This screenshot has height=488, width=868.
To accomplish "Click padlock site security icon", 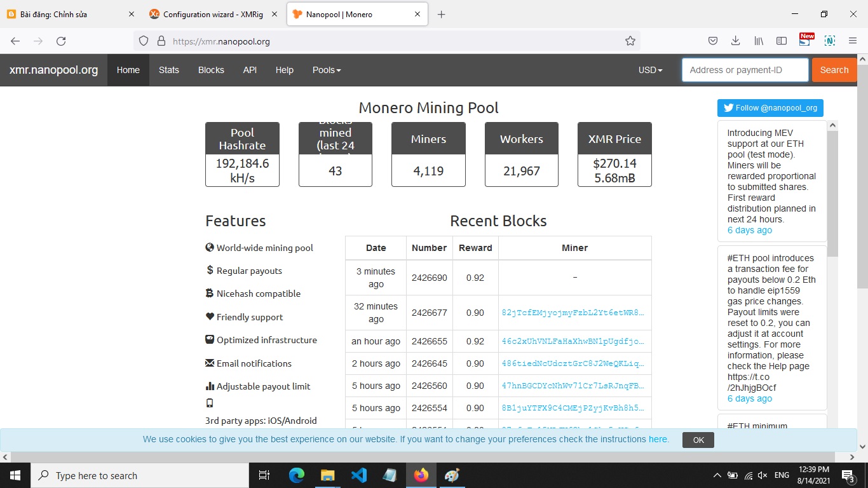I will (161, 41).
